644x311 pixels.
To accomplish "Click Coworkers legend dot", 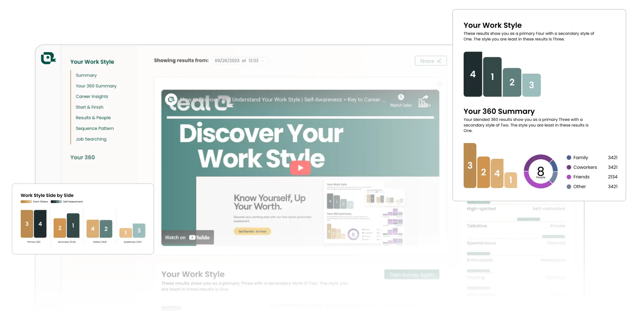I will [569, 167].
